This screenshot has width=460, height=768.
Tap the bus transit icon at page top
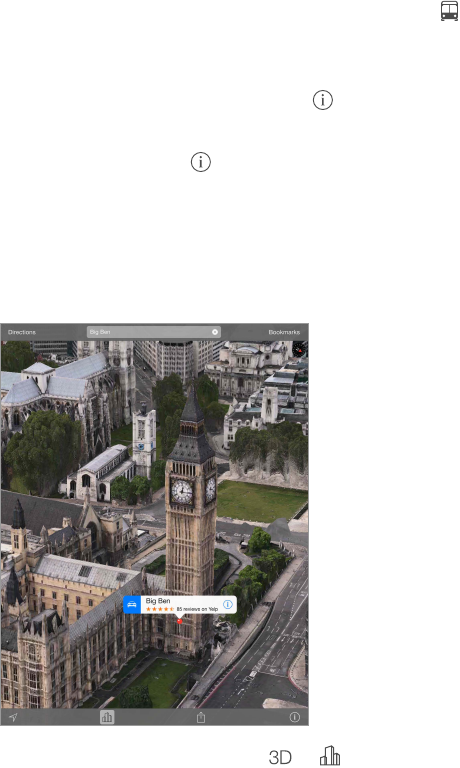click(449, 11)
